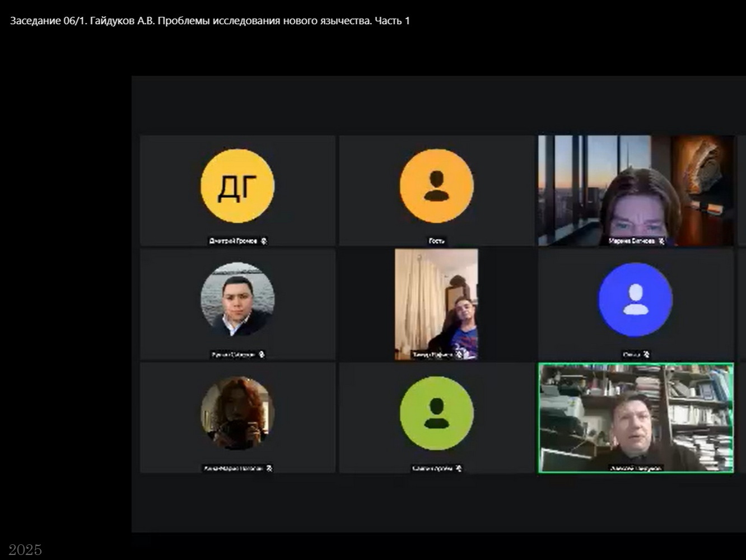Select the video tile with white curtains

pos(436,304)
